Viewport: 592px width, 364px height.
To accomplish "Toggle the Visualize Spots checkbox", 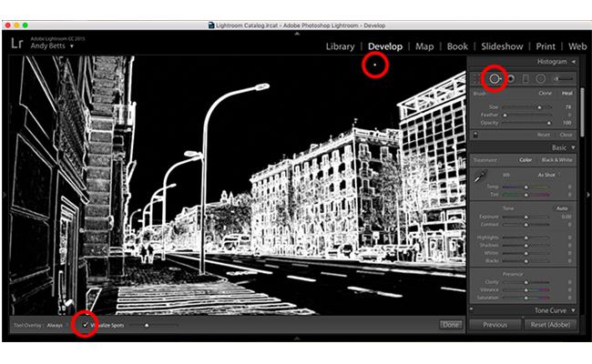I will (x=86, y=325).
